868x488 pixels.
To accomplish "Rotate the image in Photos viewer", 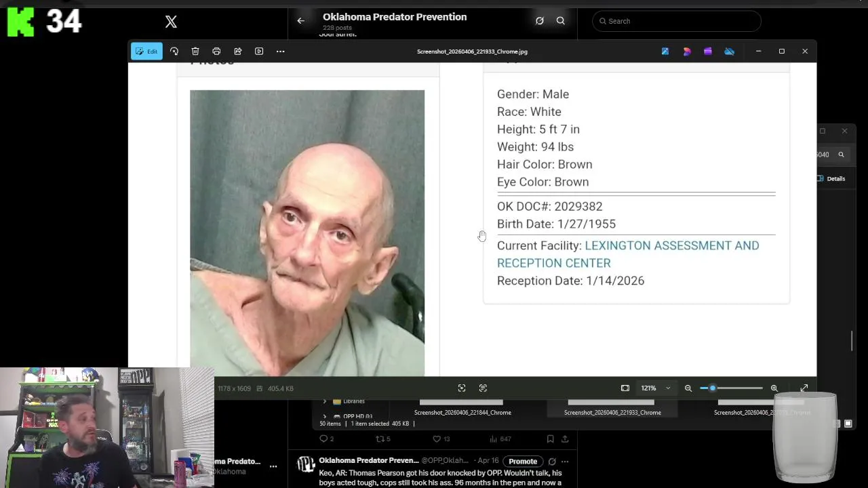I will pyautogui.click(x=174, y=52).
